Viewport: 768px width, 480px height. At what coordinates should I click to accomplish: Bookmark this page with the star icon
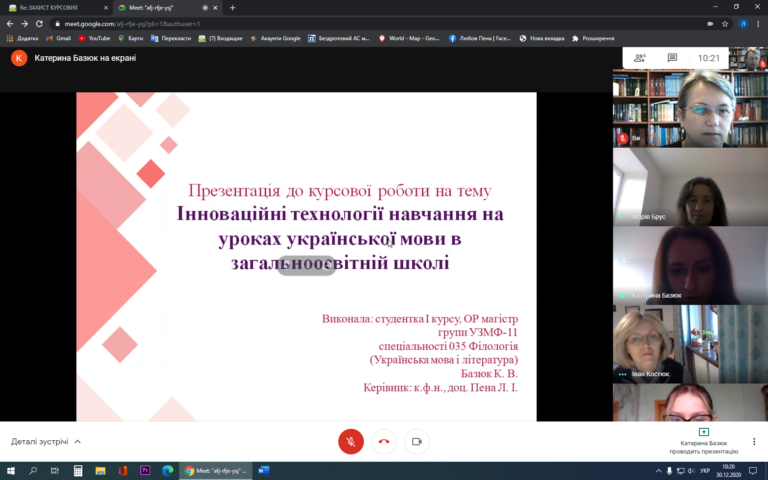[725, 24]
